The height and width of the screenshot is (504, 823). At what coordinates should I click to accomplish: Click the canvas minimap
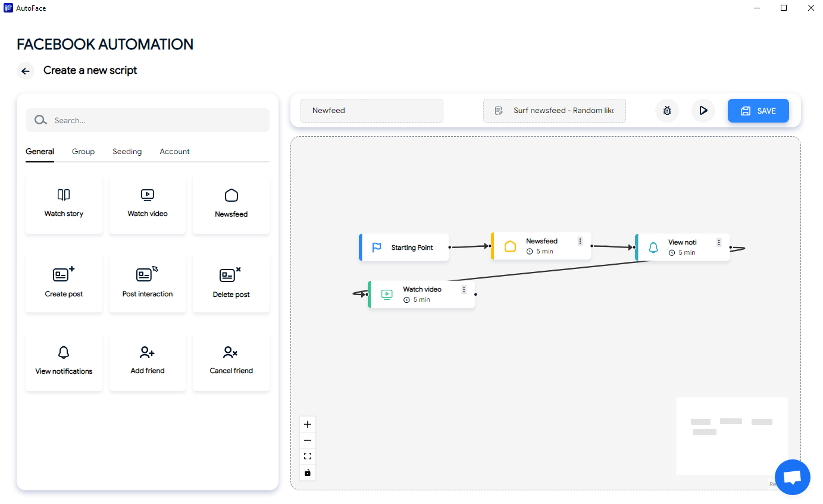[x=731, y=436]
